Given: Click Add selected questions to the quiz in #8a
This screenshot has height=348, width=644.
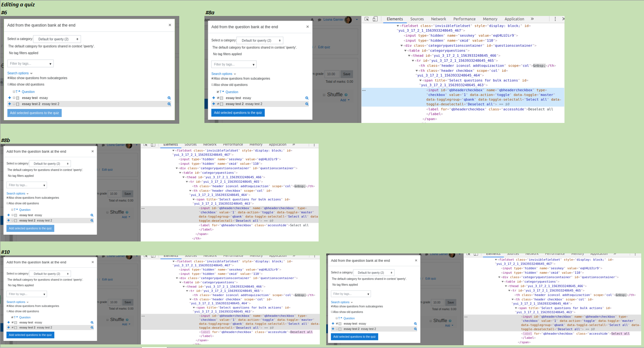Looking at the screenshot, I should pos(238,113).
